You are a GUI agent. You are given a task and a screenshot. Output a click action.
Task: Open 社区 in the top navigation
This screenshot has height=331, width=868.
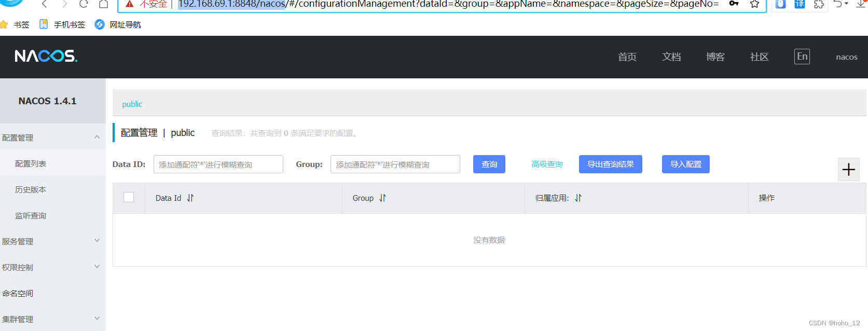(x=760, y=57)
